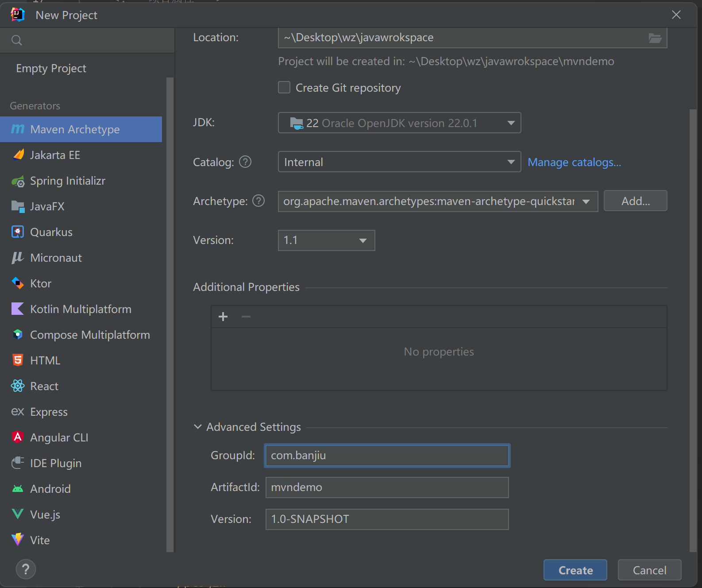Click the Ktor diamond icon
The height and width of the screenshot is (588, 702).
coord(18,283)
